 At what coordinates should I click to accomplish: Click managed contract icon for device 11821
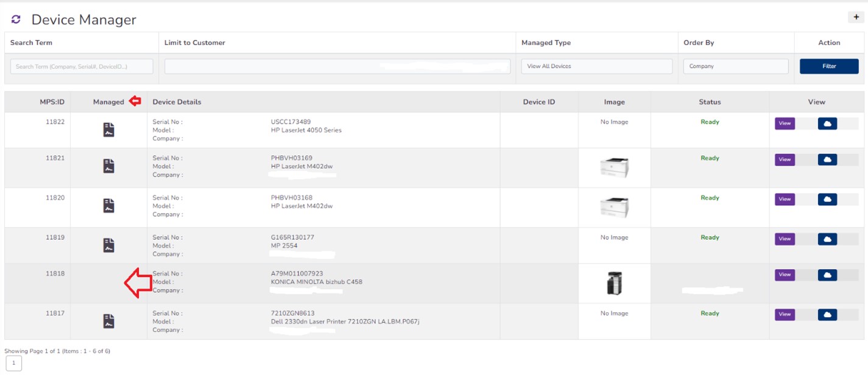click(108, 166)
